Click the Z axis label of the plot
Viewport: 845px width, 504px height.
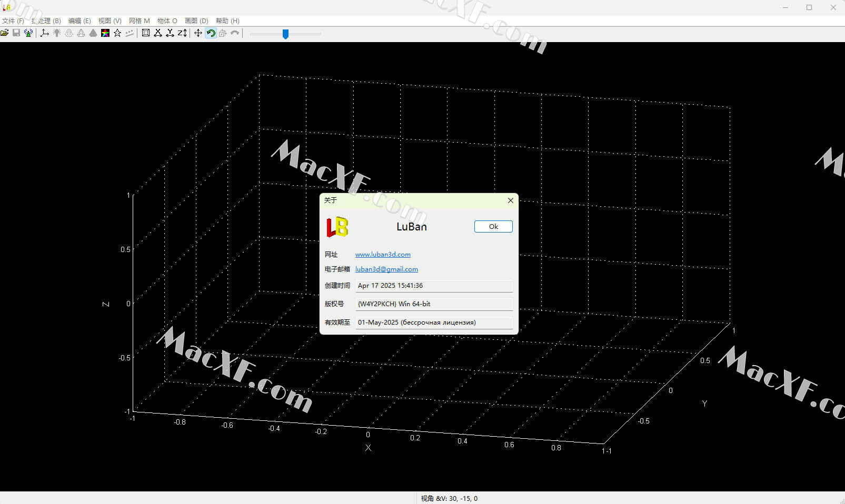[106, 304]
